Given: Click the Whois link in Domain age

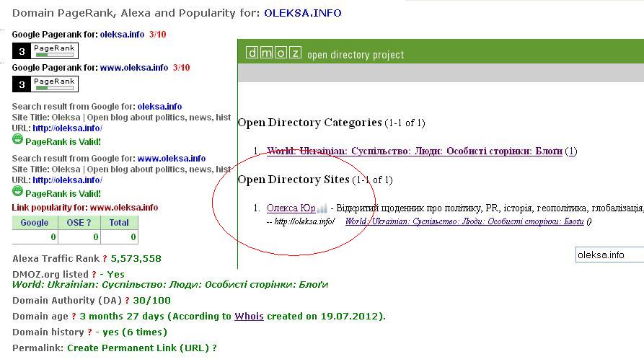Looking at the screenshot, I should coord(249,317).
